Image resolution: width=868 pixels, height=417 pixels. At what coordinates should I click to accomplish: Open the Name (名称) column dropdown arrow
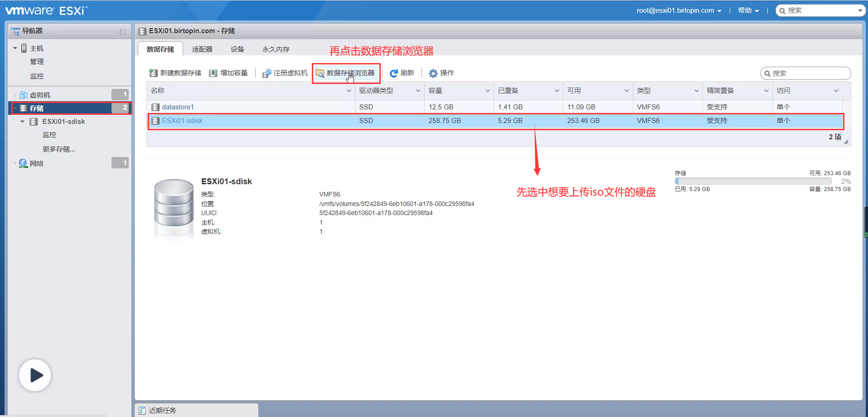[x=349, y=91]
